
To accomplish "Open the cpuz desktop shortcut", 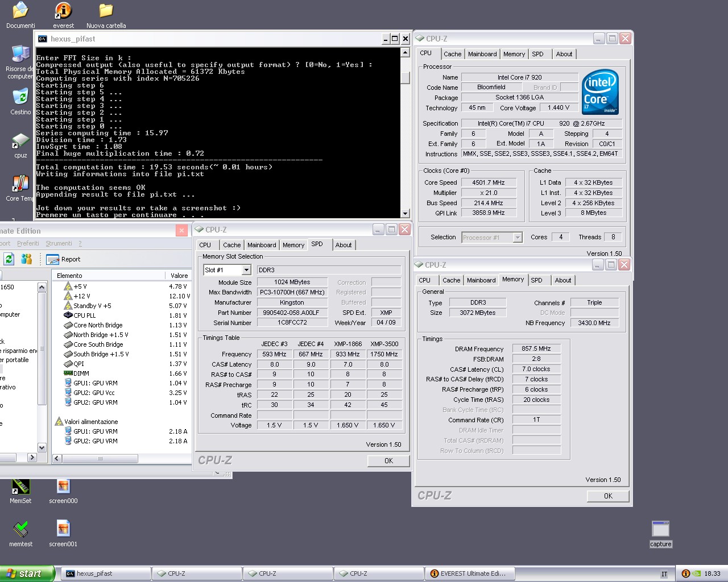I will (x=20, y=145).
